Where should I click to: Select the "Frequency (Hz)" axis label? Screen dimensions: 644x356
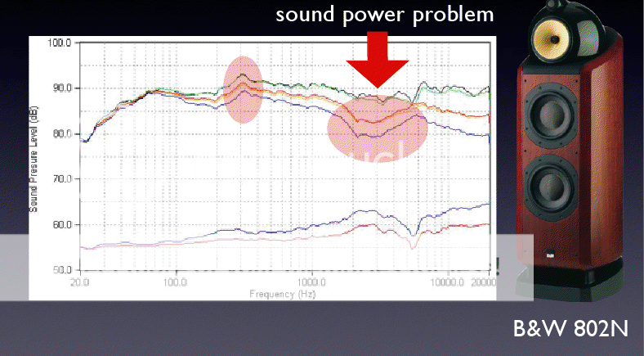click(283, 292)
